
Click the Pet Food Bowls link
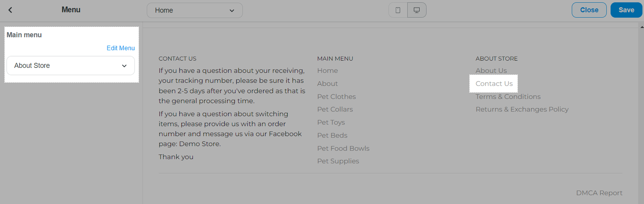pyautogui.click(x=343, y=149)
